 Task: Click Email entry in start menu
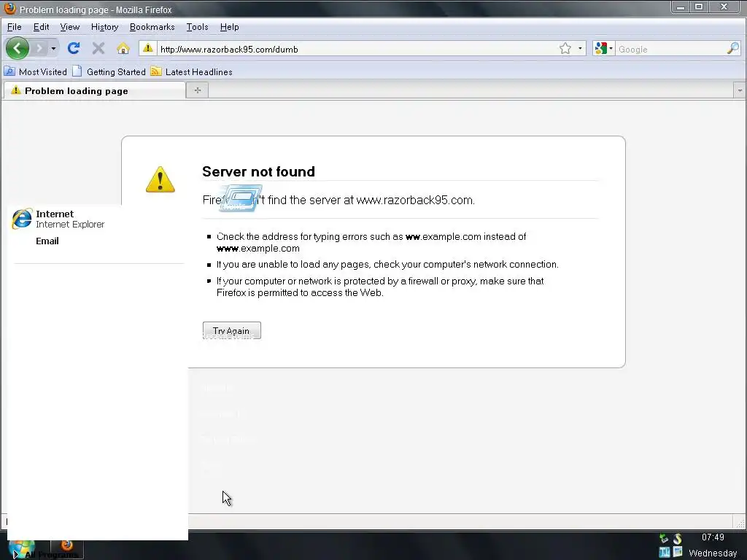click(x=47, y=241)
